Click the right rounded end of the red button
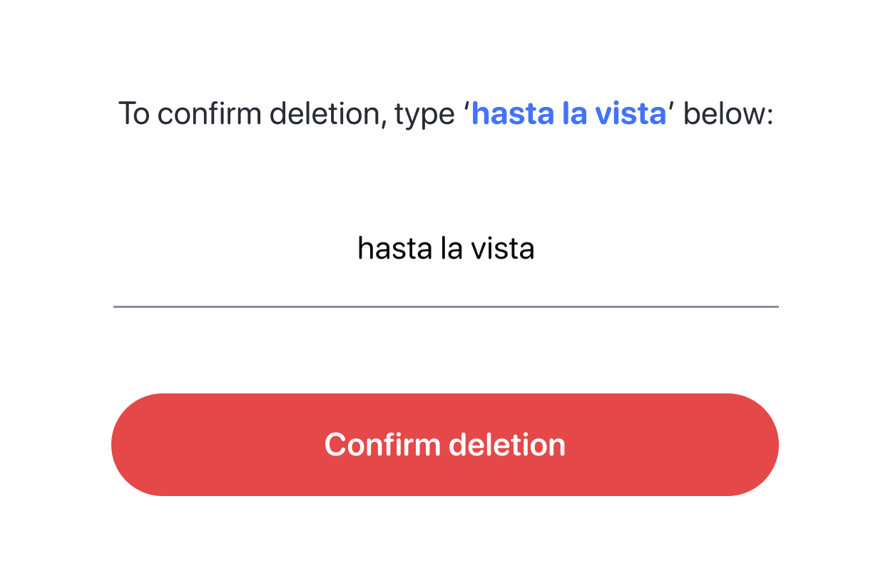Screen dimensions: 888x588 (x=747, y=445)
